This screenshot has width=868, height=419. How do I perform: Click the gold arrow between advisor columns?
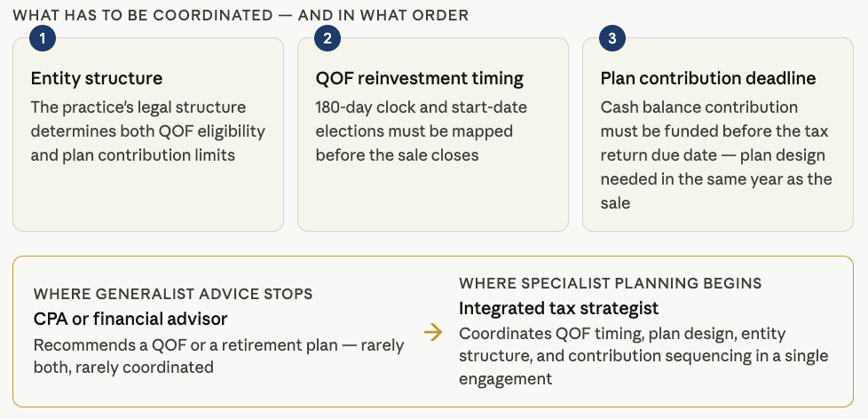pos(432,333)
